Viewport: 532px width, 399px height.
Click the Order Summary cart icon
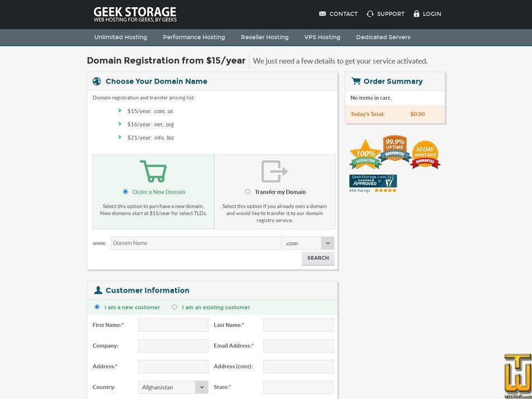tap(356, 81)
